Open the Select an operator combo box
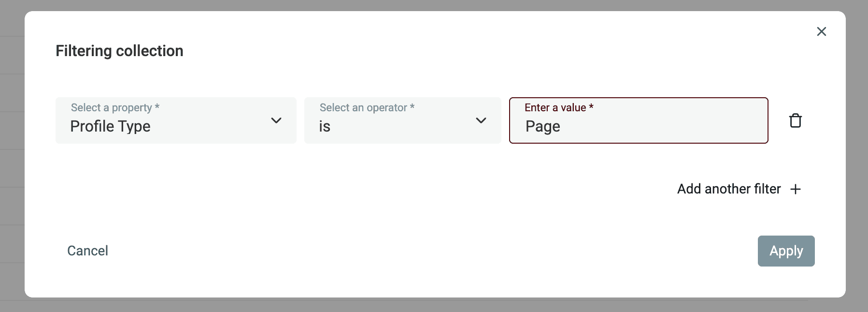Viewport: 868px width, 312px height. point(402,120)
